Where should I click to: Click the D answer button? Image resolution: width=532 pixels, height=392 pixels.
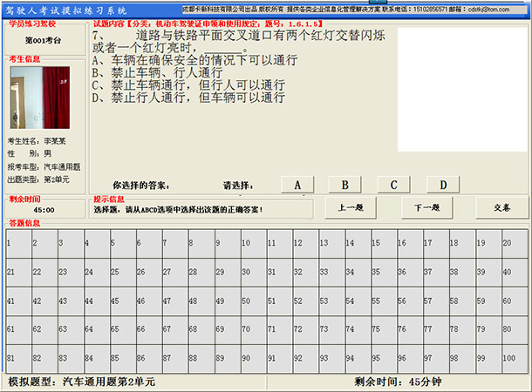click(x=443, y=185)
